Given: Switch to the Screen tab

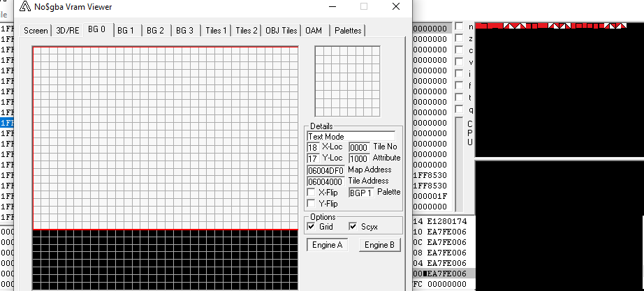Looking at the screenshot, I should pyautogui.click(x=36, y=31).
